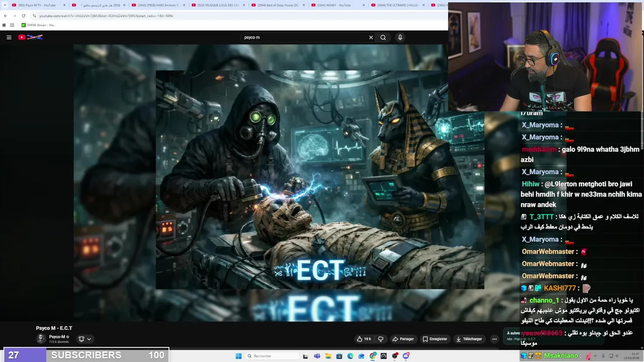Open the YouTube hamburger guide menu
644x362 pixels.
coord(9,37)
